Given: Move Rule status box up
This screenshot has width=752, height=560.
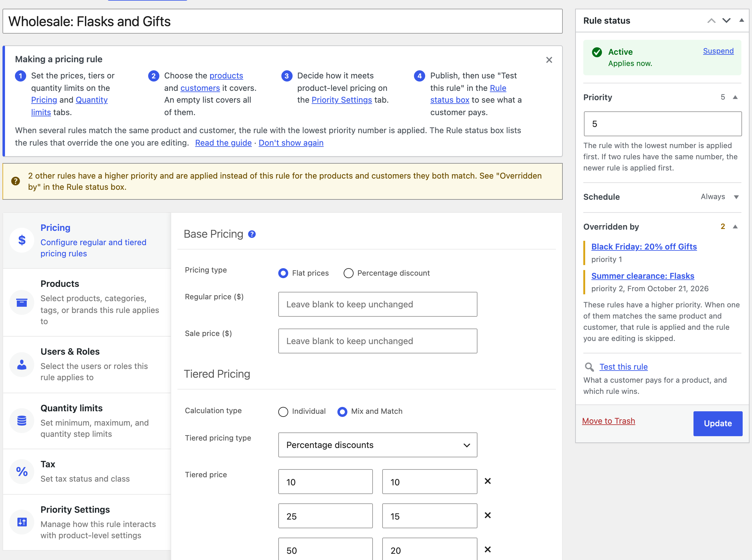Looking at the screenshot, I should point(711,21).
